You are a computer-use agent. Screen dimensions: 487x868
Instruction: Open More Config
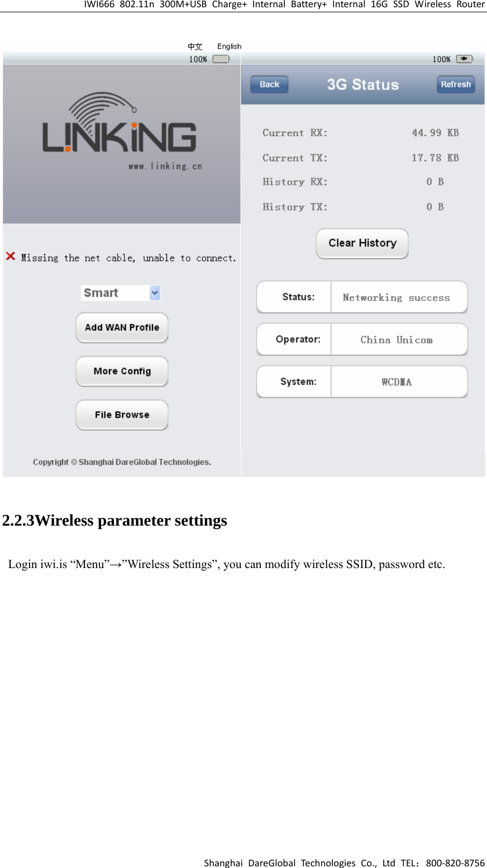click(122, 371)
